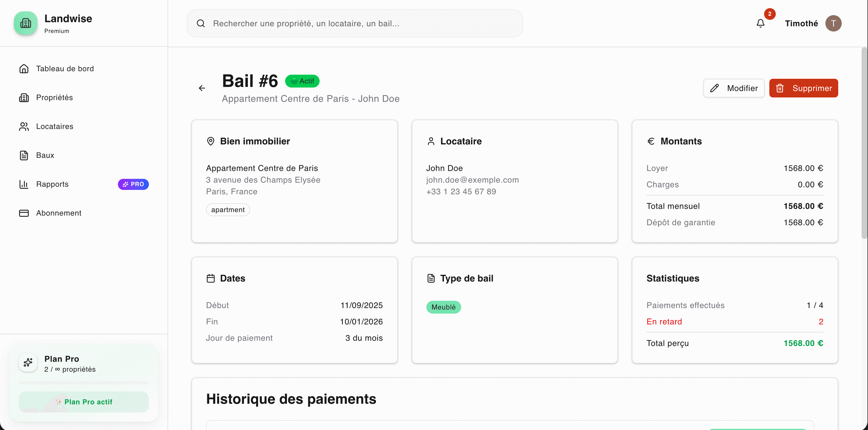Click the trash icon on Supprimer
Screen dimensions: 868x430
(780, 88)
